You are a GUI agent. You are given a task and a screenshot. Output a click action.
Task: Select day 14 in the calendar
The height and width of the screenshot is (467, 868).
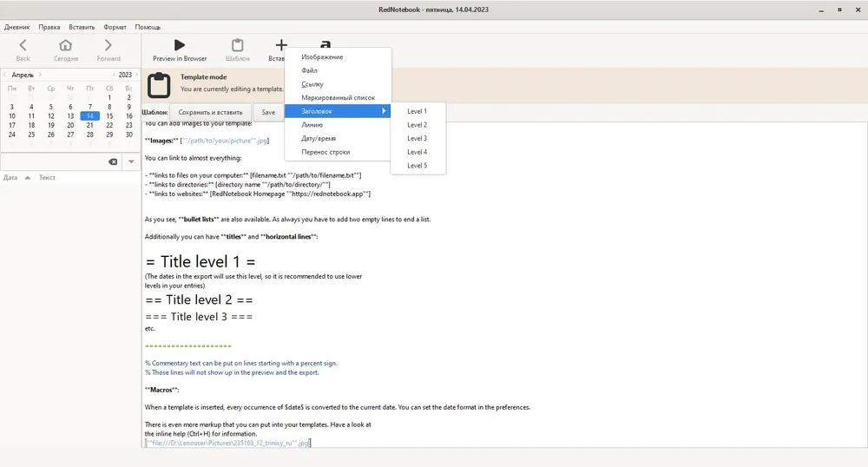(x=89, y=115)
